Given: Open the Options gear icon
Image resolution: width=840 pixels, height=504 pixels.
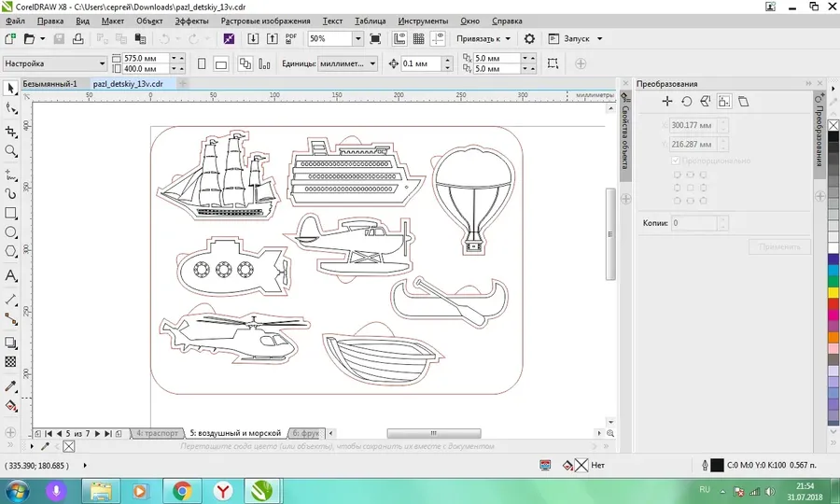Looking at the screenshot, I should click(x=529, y=38).
